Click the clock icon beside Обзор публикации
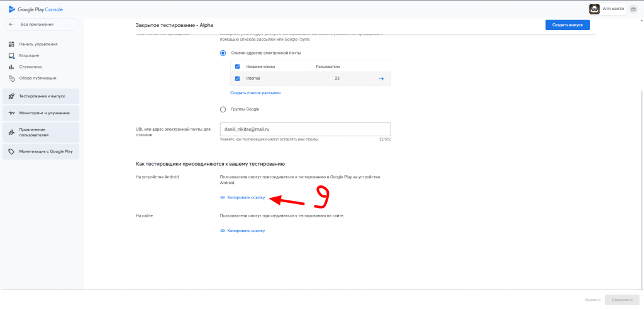 [x=11, y=78]
